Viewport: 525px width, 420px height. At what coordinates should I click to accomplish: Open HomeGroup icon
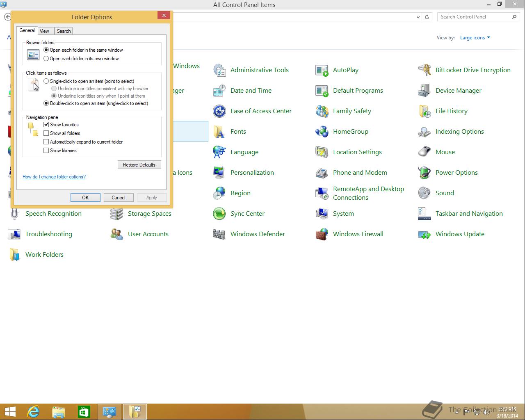[x=322, y=132]
